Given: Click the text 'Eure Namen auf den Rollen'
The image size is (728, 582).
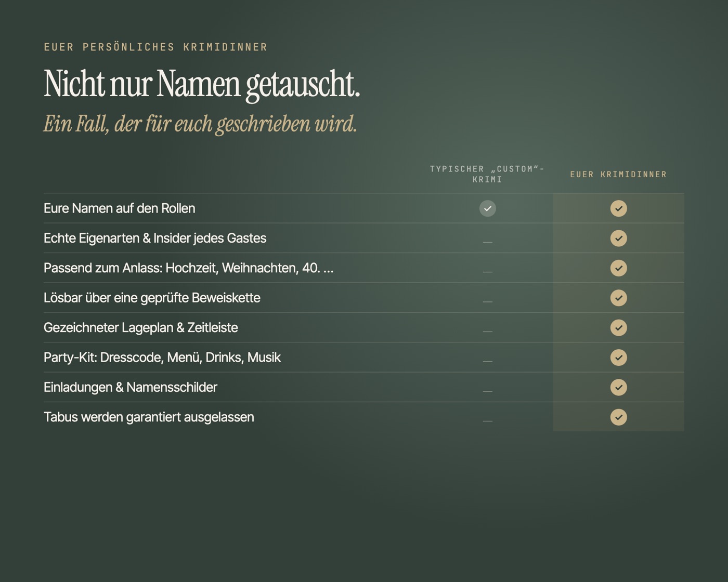Looking at the screenshot, I should tap(120, 208).
